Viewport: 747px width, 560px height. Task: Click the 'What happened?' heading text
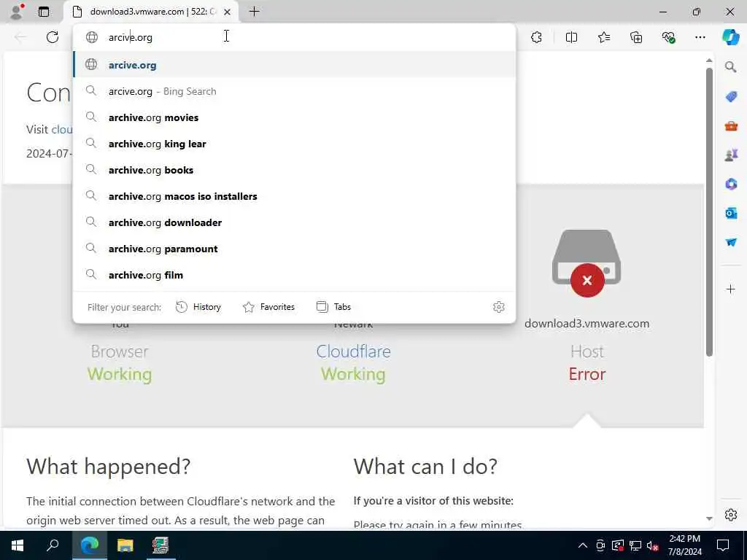[x=109, y=466]
